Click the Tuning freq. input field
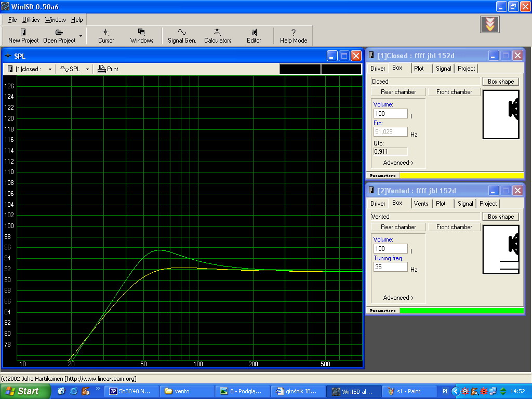Screen dimensions: 532x399 click(x=390, y=267)
